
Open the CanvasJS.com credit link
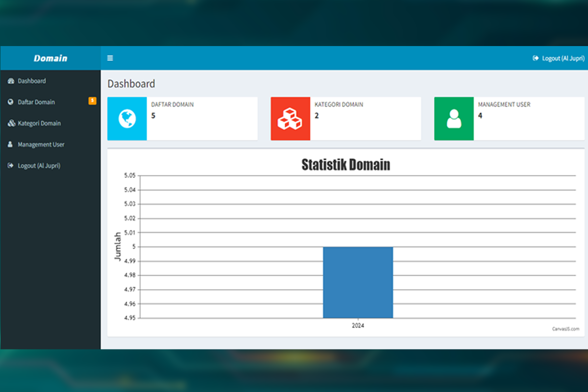565,329
